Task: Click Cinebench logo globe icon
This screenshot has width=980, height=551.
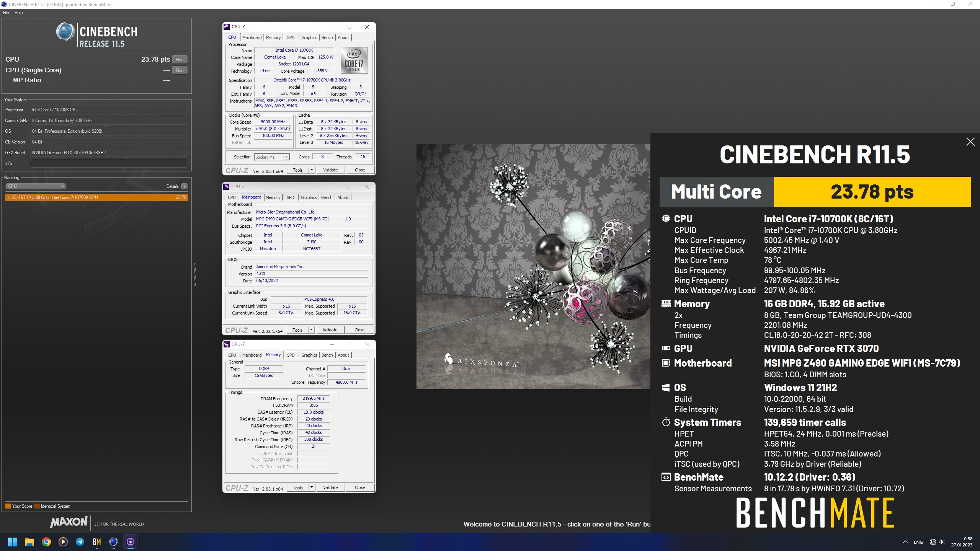Action: click(65, 32)
